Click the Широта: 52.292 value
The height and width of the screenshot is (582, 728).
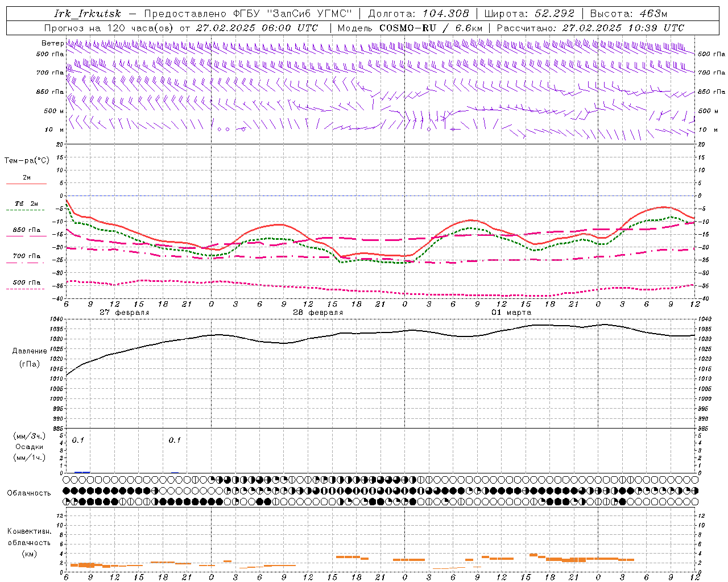tap(529, 14)
